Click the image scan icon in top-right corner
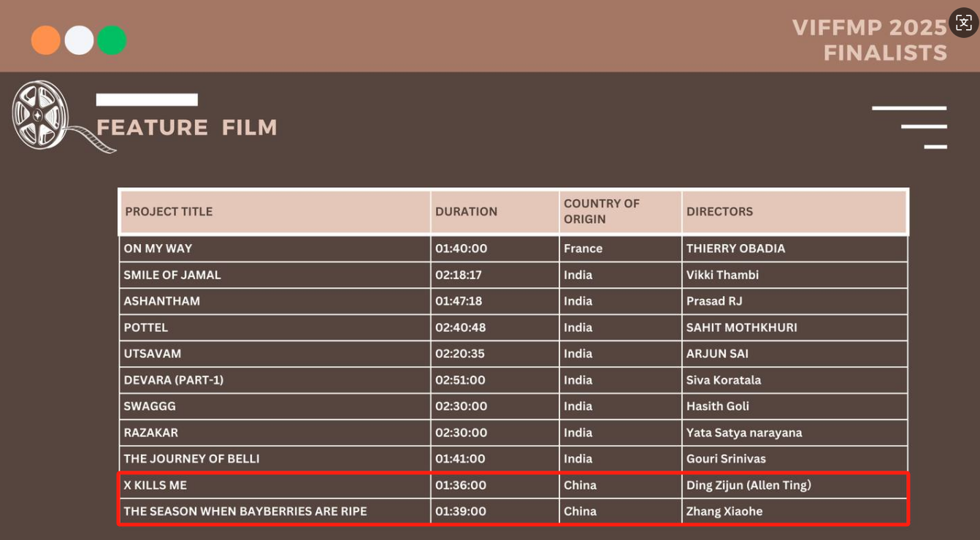This screenshot has height=540, width=980. click(963, 23)
